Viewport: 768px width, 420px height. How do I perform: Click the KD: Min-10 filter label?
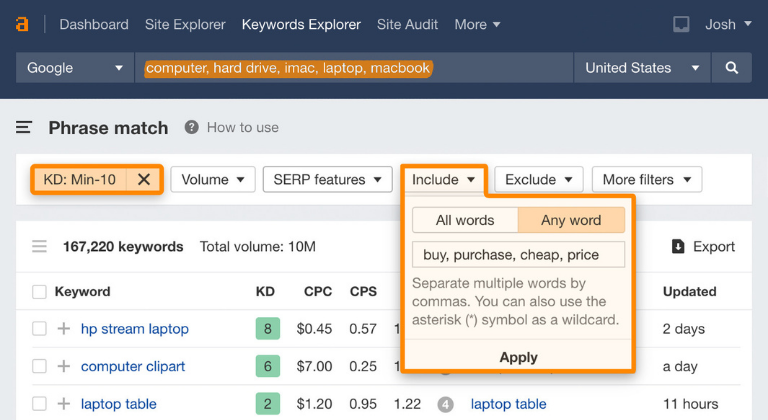coord(80,179)
